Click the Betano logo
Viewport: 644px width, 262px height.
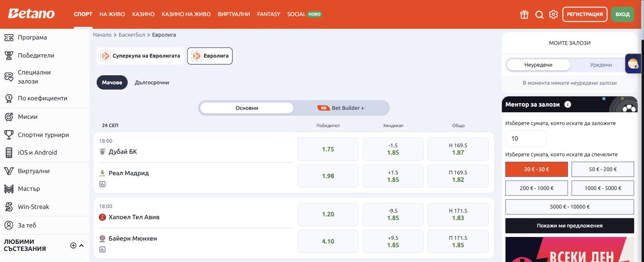[x=31, y=14]
